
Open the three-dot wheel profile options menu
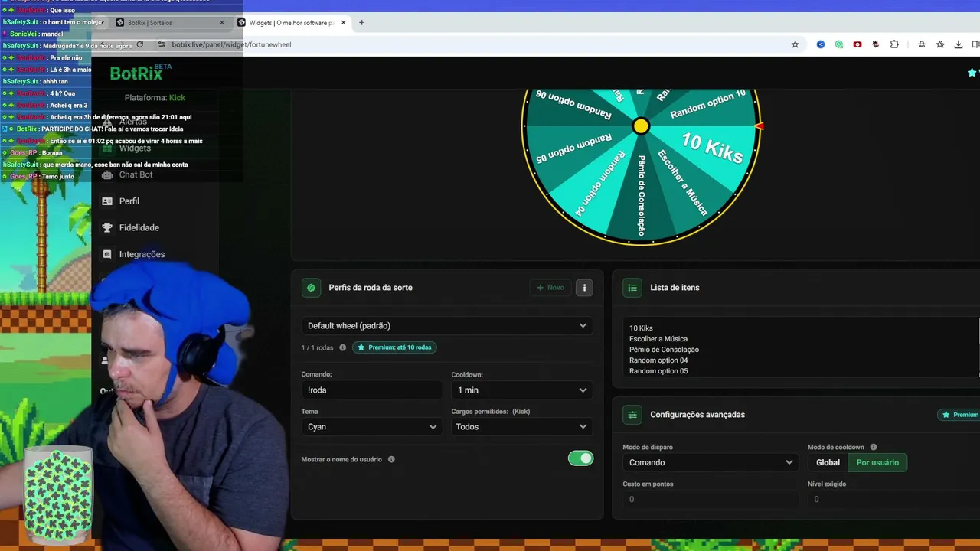(x=584, y=288)
